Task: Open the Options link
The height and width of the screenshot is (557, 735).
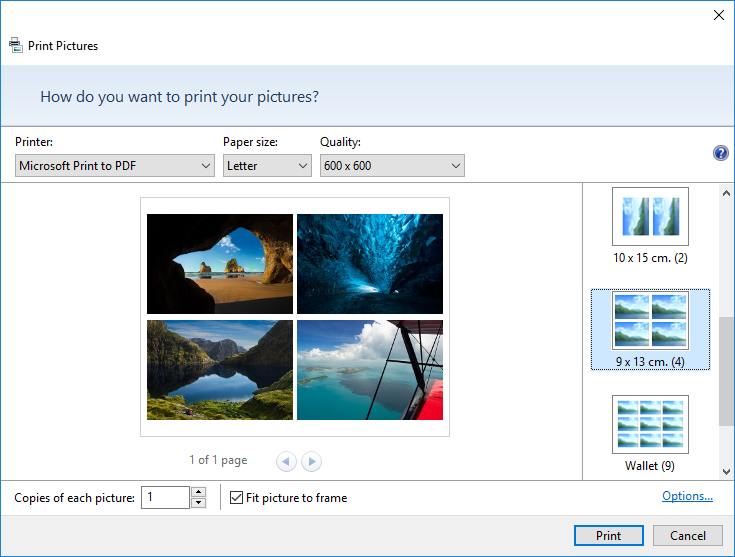Action: tap(687, 496)
